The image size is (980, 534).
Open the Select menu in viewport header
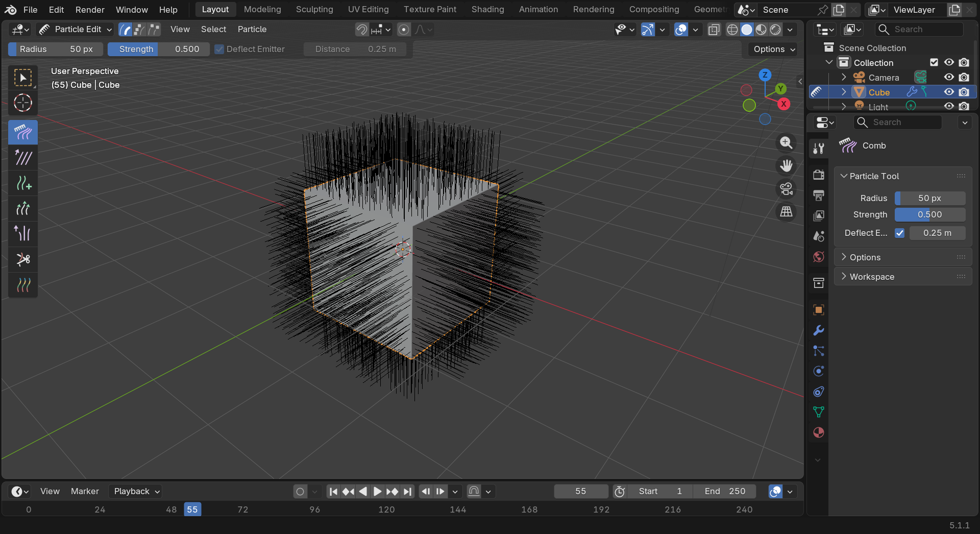pyautogui.click(x=213, y=30)
